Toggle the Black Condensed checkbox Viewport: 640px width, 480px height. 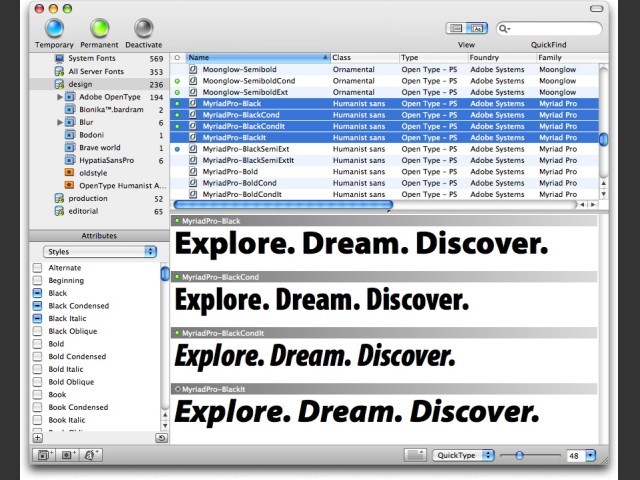(x=38, y=306)
